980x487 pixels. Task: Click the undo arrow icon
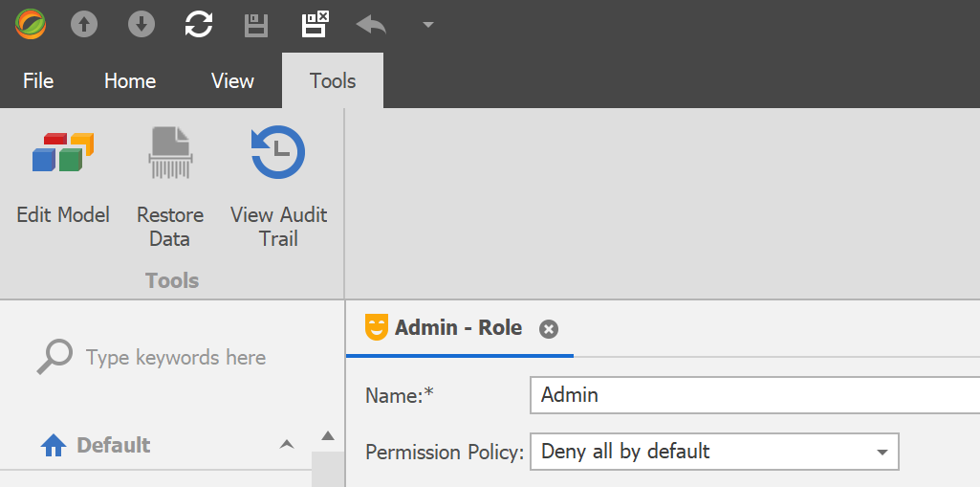pos(371,25)
